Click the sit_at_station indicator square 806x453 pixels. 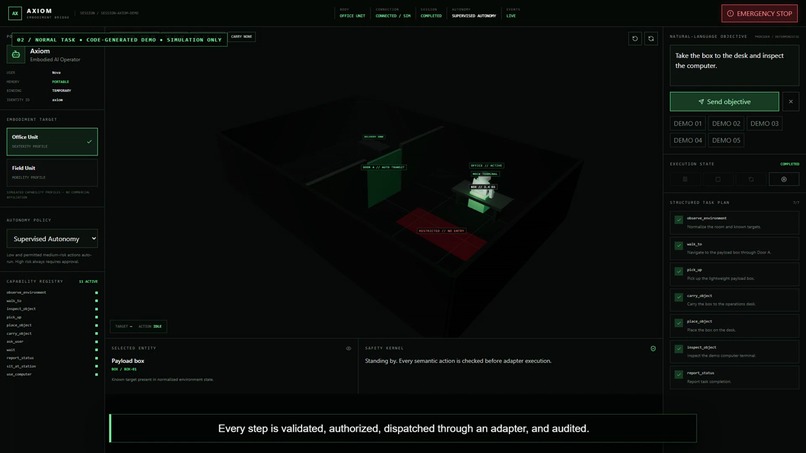[x=96, y=366]
